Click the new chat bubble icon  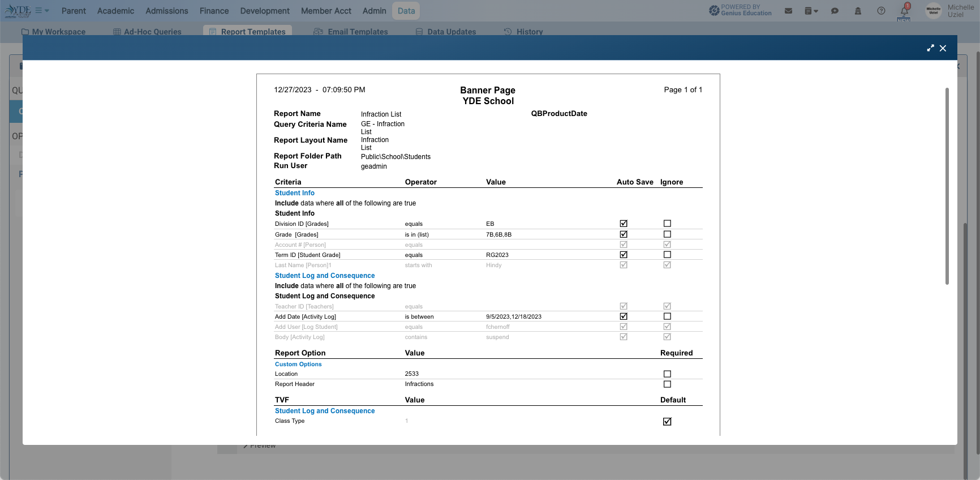point(835,11)
